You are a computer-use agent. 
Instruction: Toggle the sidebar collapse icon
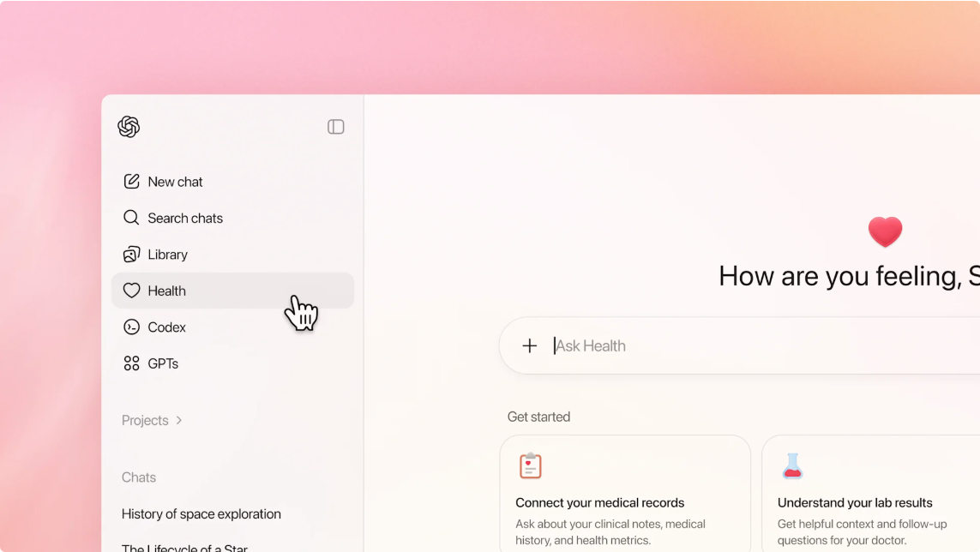(335, 127)
